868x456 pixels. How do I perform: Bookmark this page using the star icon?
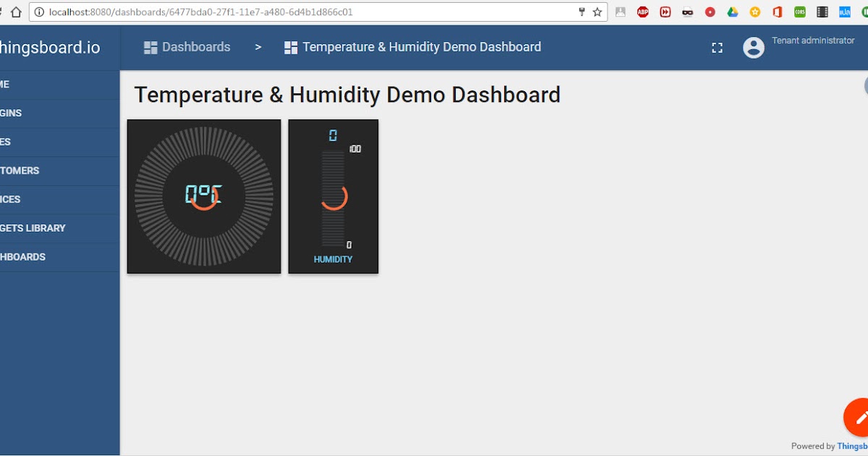click(x=596, y=12)
